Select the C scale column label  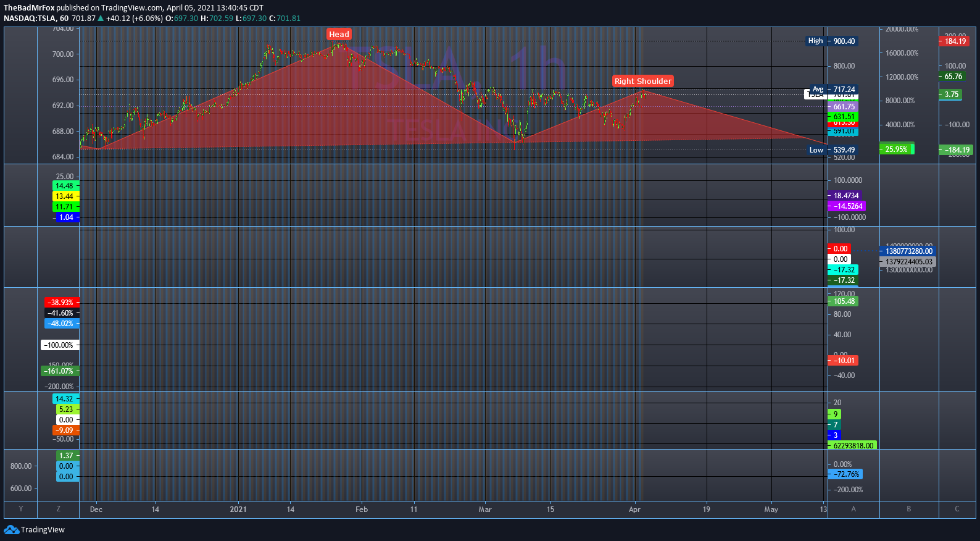957,509
